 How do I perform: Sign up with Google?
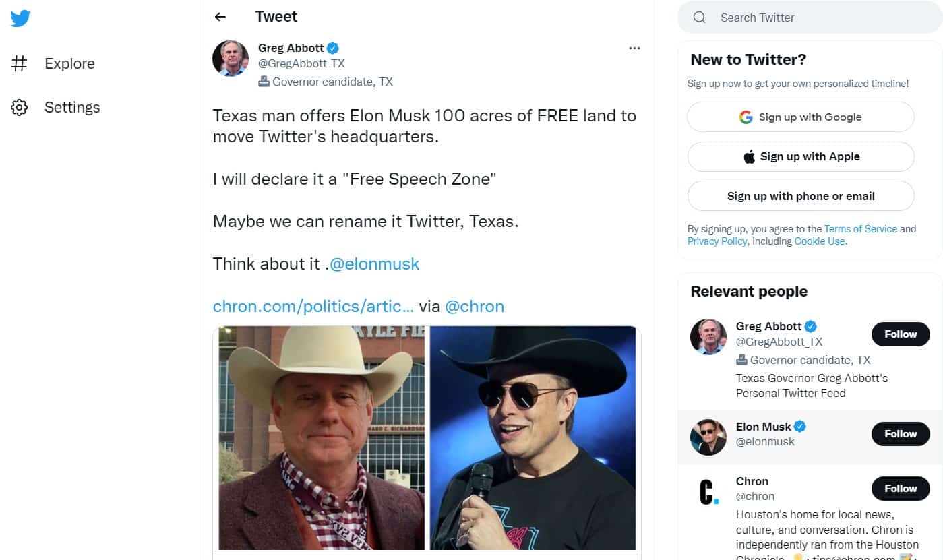pos(800,117)
